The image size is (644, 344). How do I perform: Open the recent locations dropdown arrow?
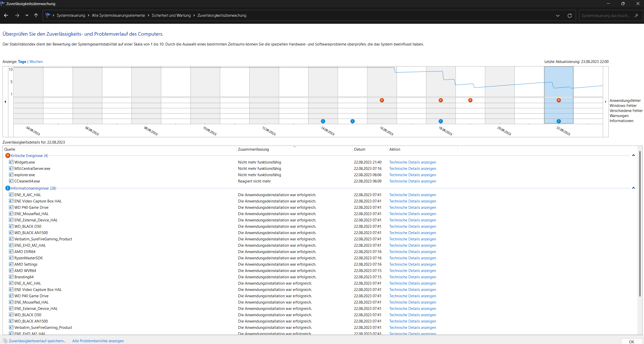point(27,15)
